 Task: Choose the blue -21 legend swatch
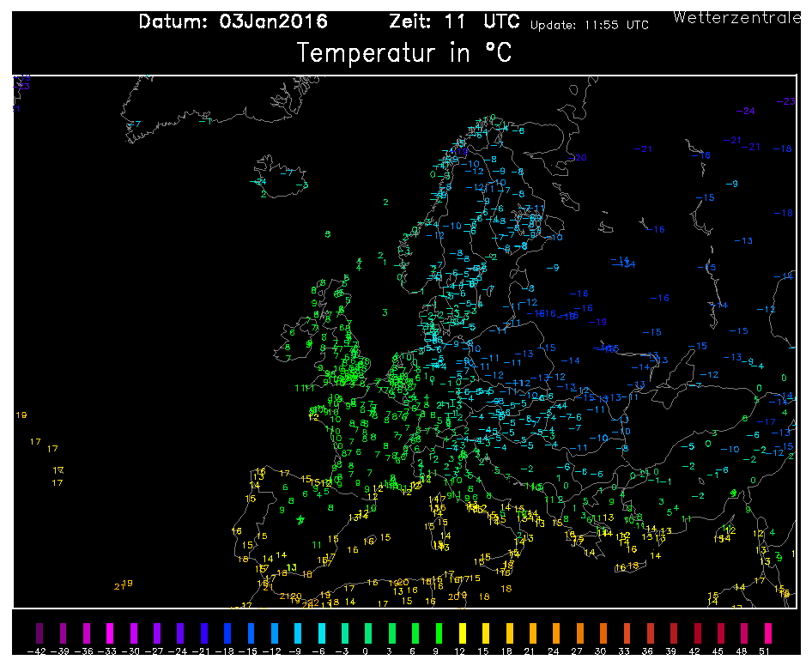pos(204,633)
